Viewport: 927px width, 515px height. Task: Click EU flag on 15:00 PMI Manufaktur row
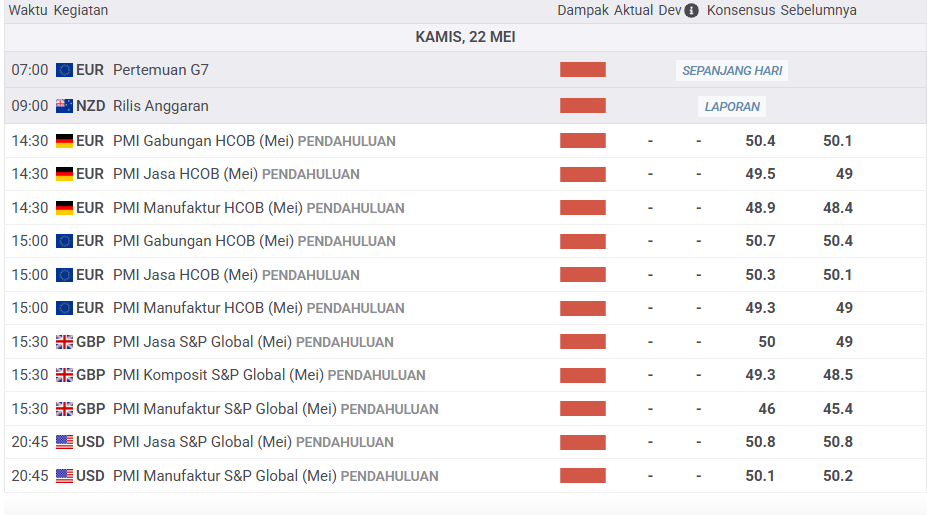pyautogui.click(x=64, y=308)
